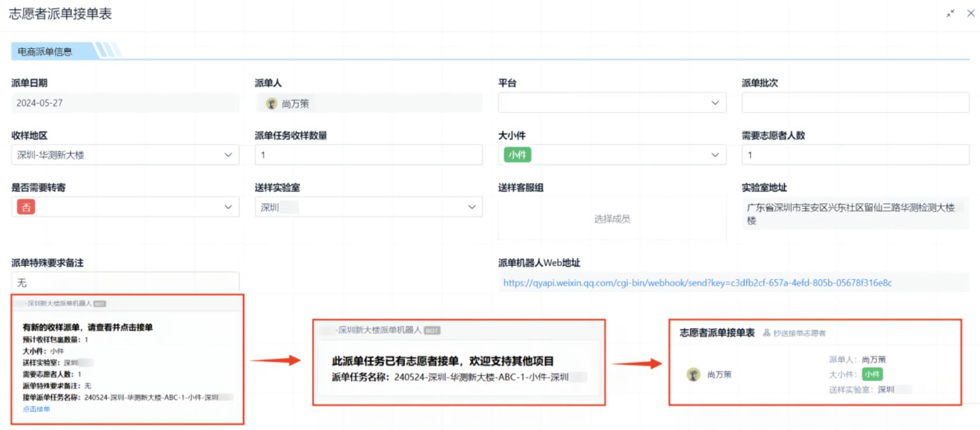Click the 派单机器人Web地址 label

[539, 262]
